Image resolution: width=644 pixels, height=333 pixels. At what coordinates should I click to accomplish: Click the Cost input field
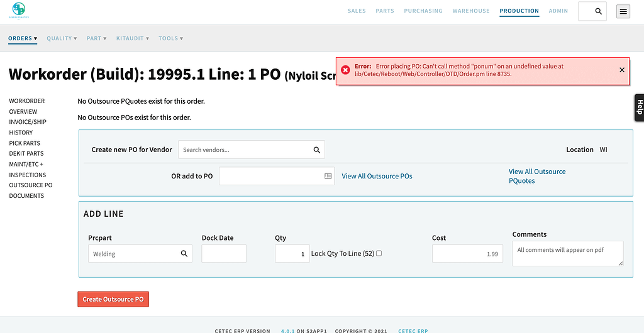click(x=467, y=254)
